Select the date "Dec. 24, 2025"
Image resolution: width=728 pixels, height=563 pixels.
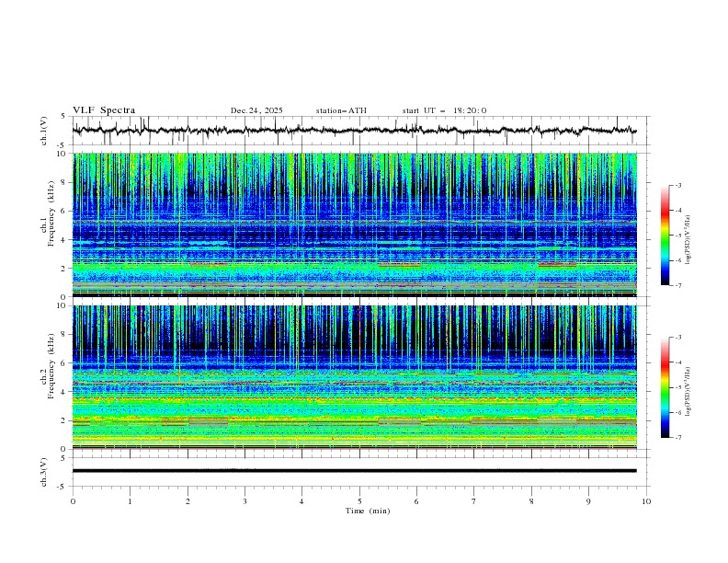256,110
